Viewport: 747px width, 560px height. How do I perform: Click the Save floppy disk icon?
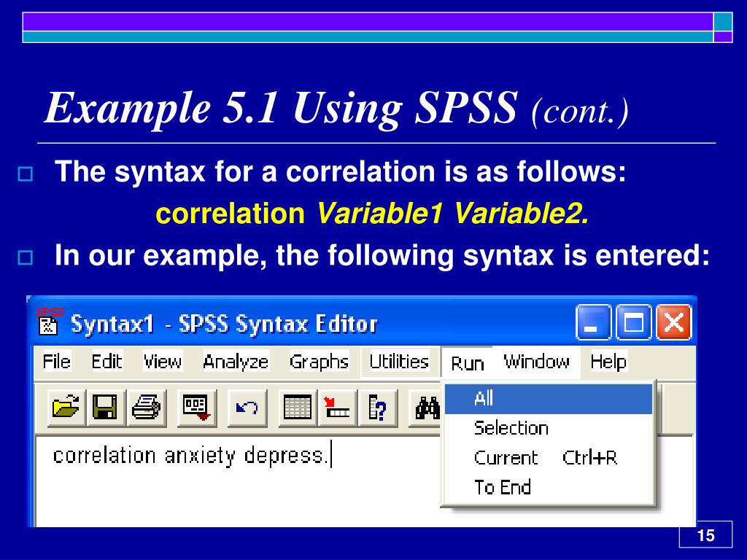(x=105, y=408)
